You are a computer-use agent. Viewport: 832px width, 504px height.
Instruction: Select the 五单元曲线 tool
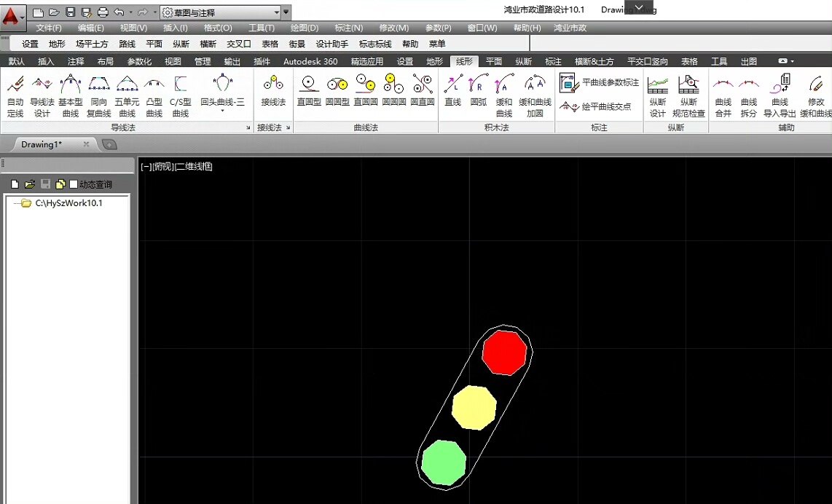point(127,96)
